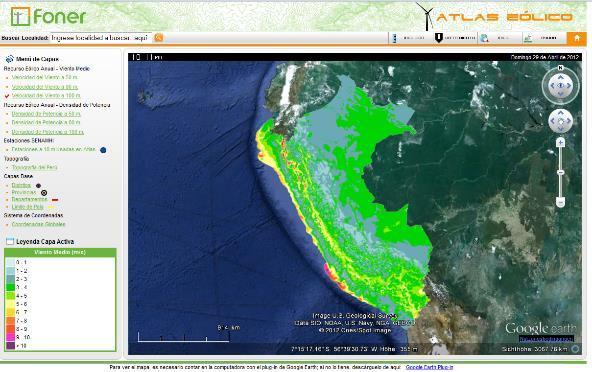Click the black shield marker toolbar icon
This screenshot has width=592, height=372.
(x=438, y=38)
